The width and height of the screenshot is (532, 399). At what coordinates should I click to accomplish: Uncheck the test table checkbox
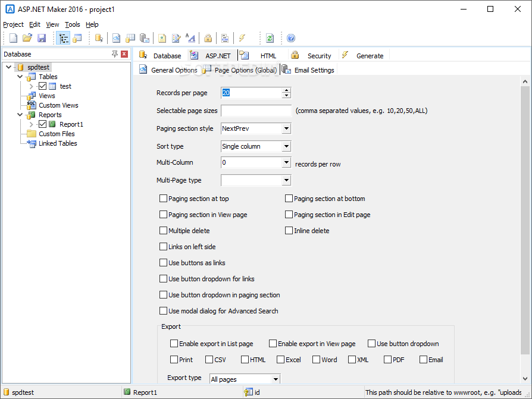coord(42,86)
